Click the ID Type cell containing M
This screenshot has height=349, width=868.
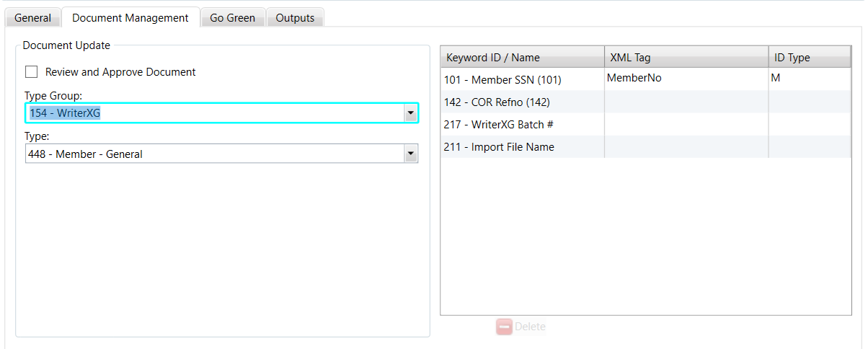(x=776, y=79)
